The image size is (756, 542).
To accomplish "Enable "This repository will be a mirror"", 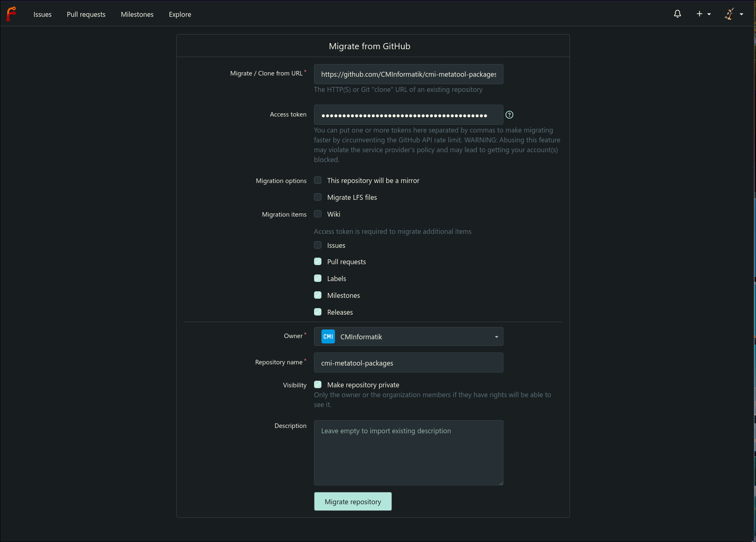I will [318, 180].
